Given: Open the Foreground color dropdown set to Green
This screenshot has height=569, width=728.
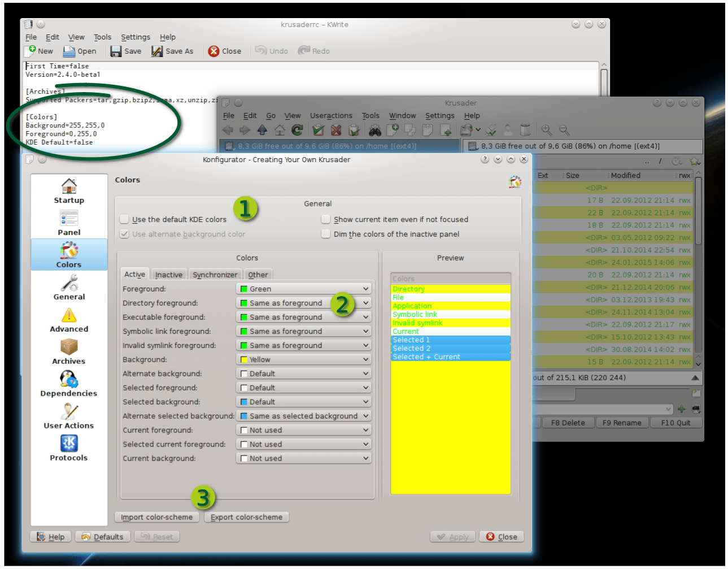Looking at the screenshot, I should tap(304, 289).
